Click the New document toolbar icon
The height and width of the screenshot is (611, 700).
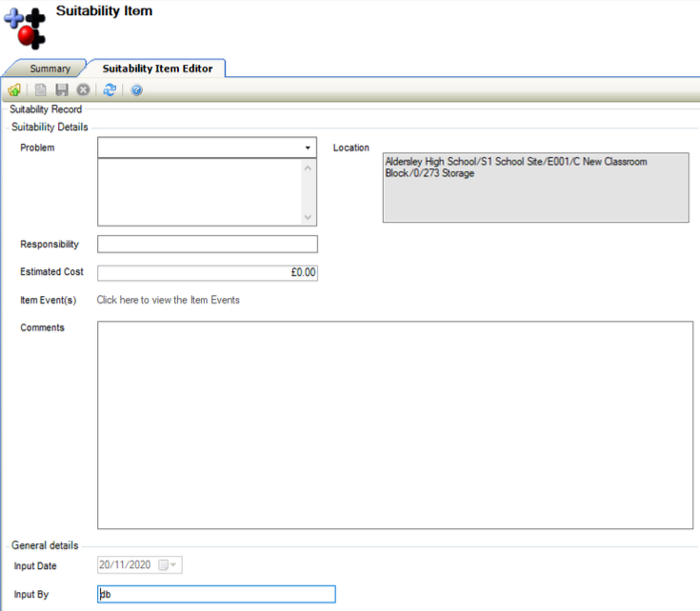[40, 90]
